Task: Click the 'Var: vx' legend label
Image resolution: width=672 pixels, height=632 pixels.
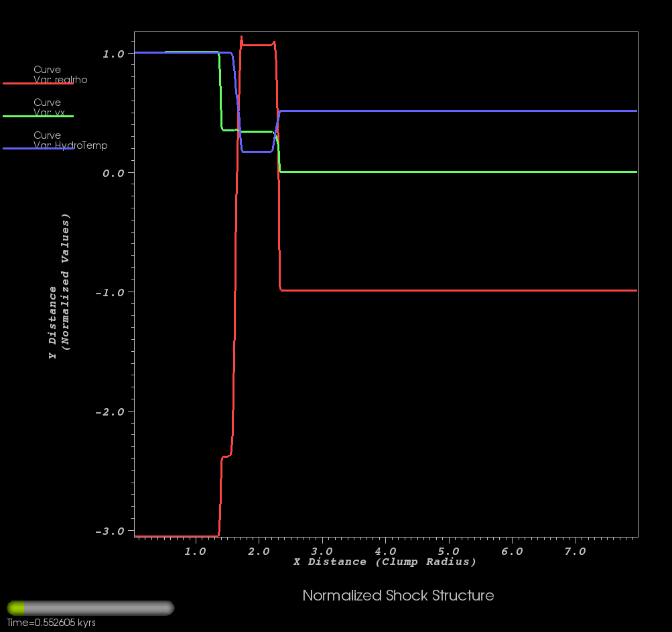Action: point(50,113)
